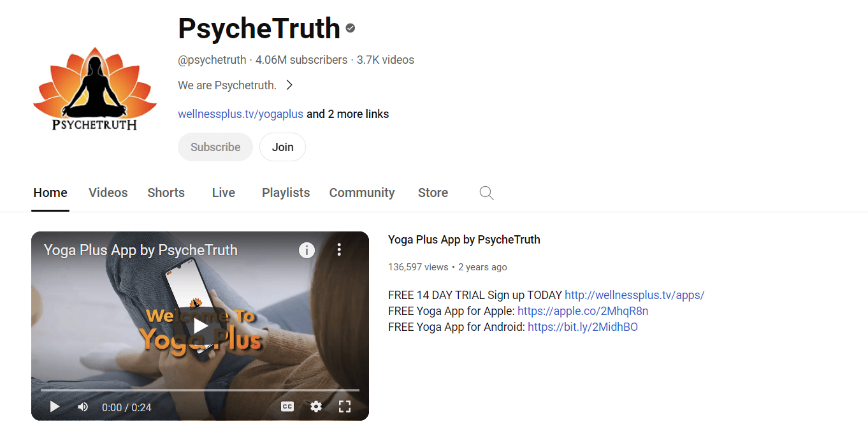868x438 pixels.
Task: Click the Subscribe button
Action: point(215,147)
